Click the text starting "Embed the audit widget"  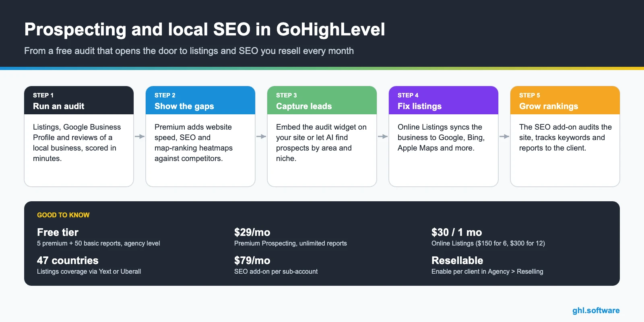click(x=321, y=142)
